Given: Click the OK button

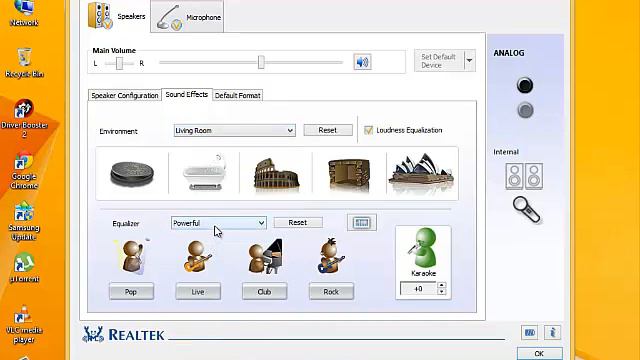Looking at the screenshot, I should 540,353.
